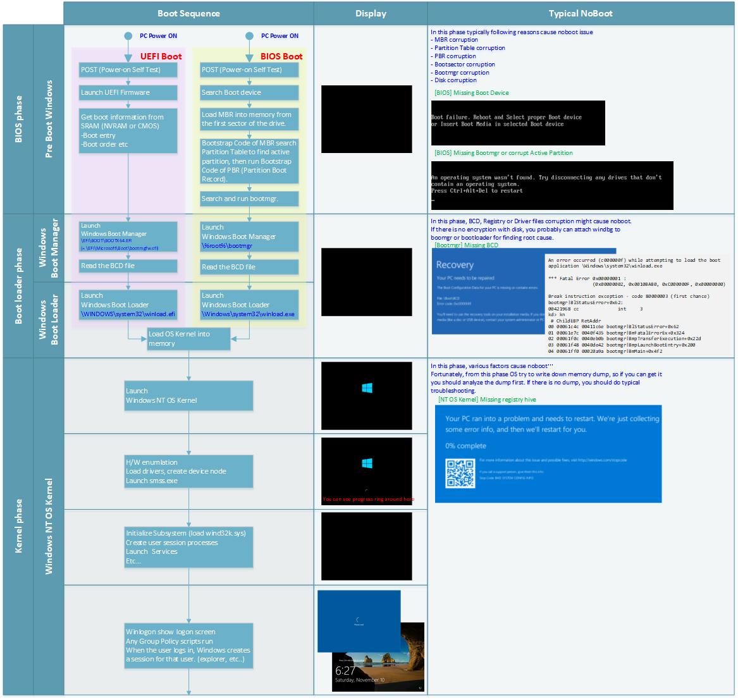This screenshot has width=738, height=700.
Task: Click the winload.efi path link
Action: point(128,314)
